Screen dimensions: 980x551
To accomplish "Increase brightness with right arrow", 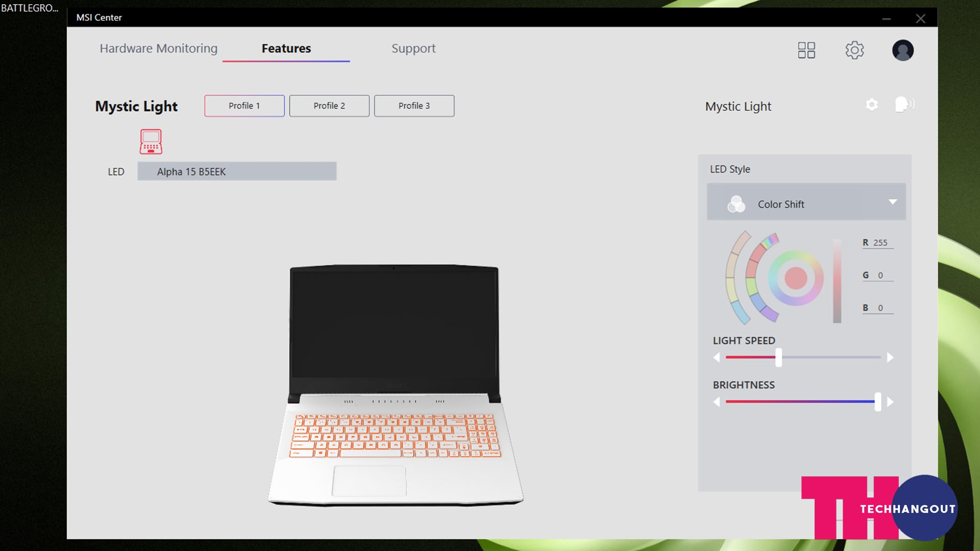I will point(890,402).
